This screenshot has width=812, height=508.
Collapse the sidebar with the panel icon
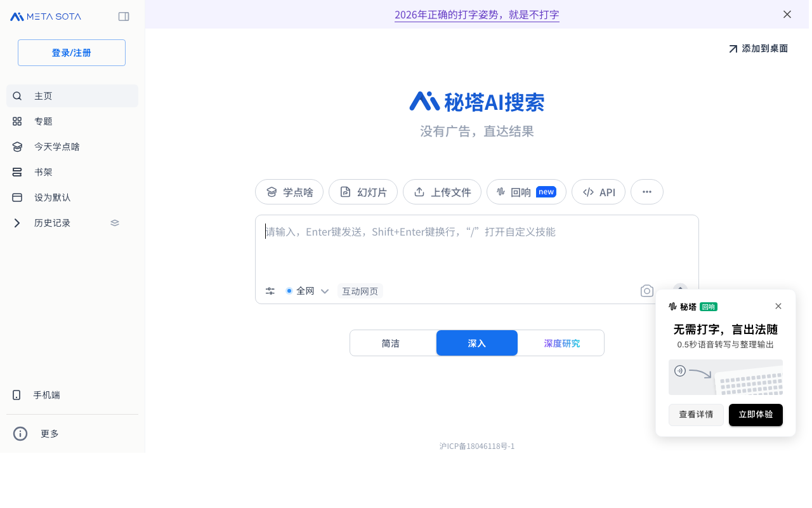[124, 16]
